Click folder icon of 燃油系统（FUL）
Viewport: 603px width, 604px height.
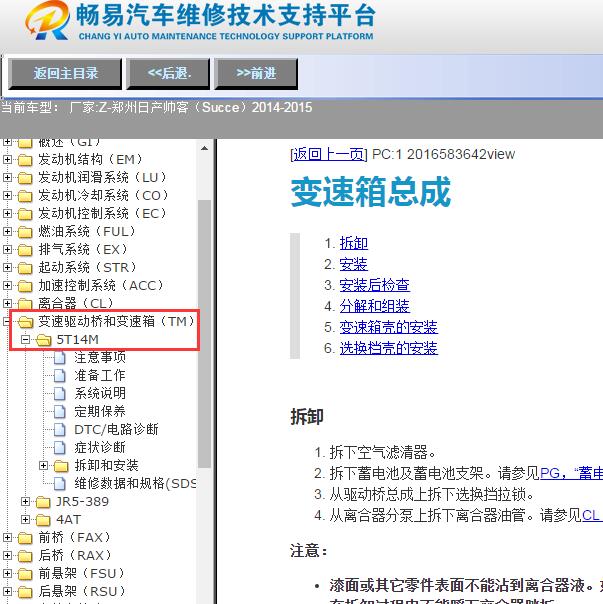[25, 232]
